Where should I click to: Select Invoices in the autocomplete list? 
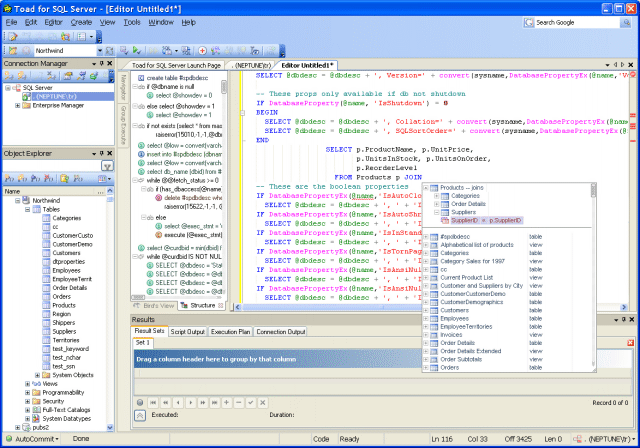pyautogui.click(x=451, y=335)
